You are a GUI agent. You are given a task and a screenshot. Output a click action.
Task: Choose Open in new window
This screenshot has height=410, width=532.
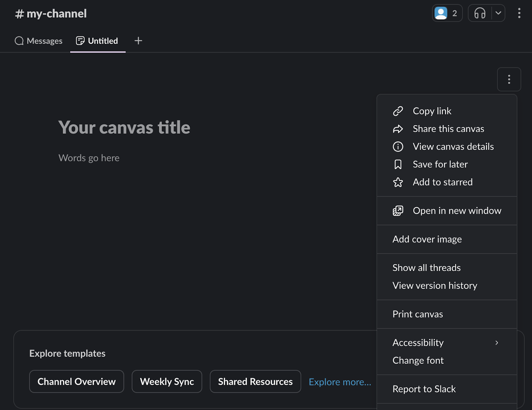point(447,211)
